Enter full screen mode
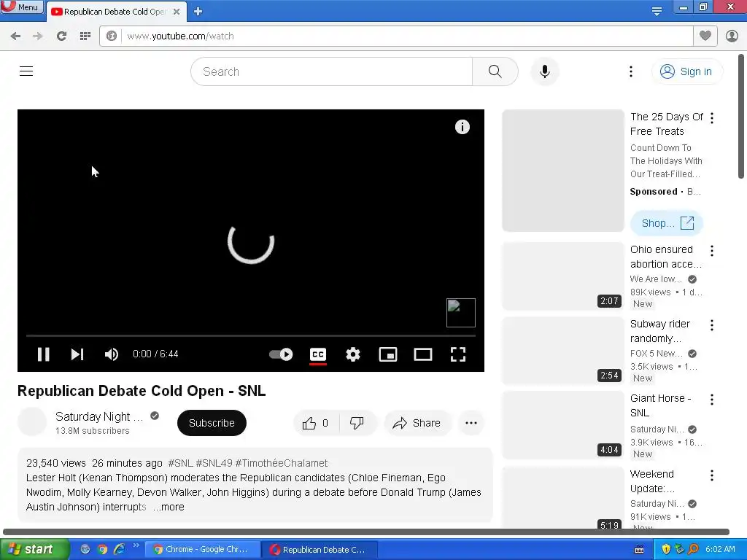This screenshot has width=747, height=560. pyautogui.click(x=458, y=354)
